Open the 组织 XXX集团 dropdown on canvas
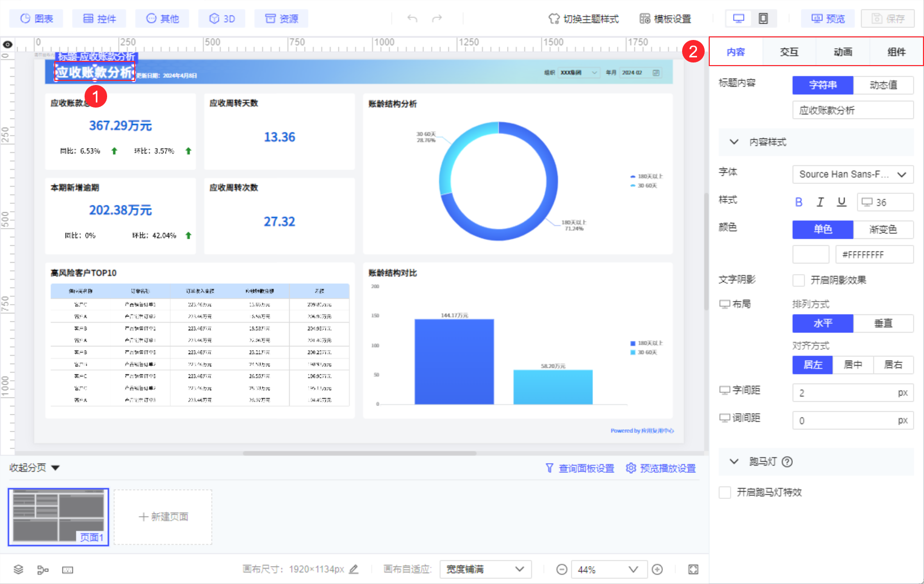Screen dimensions: 924x584 tap(579, 73)
